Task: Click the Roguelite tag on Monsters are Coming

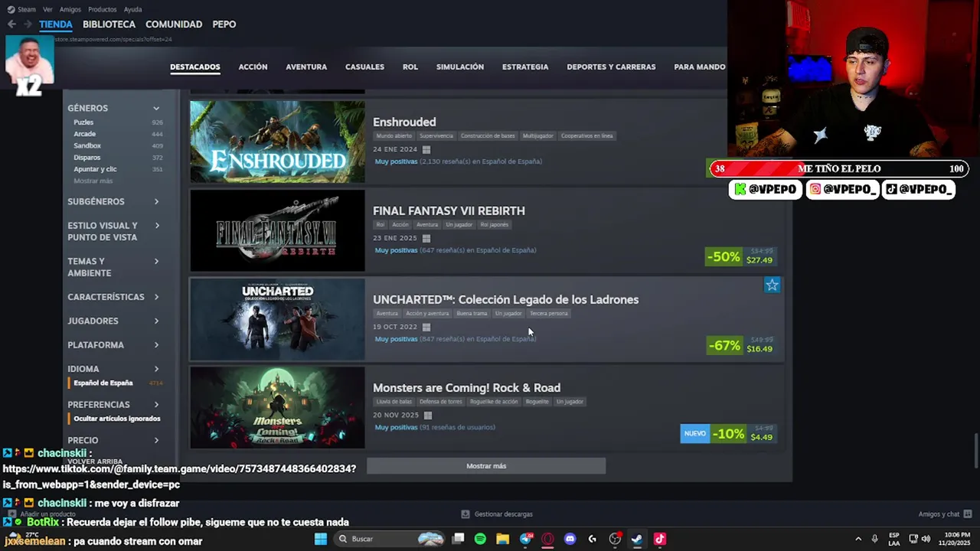Action: pyautogui.click(x=537, y=402)
